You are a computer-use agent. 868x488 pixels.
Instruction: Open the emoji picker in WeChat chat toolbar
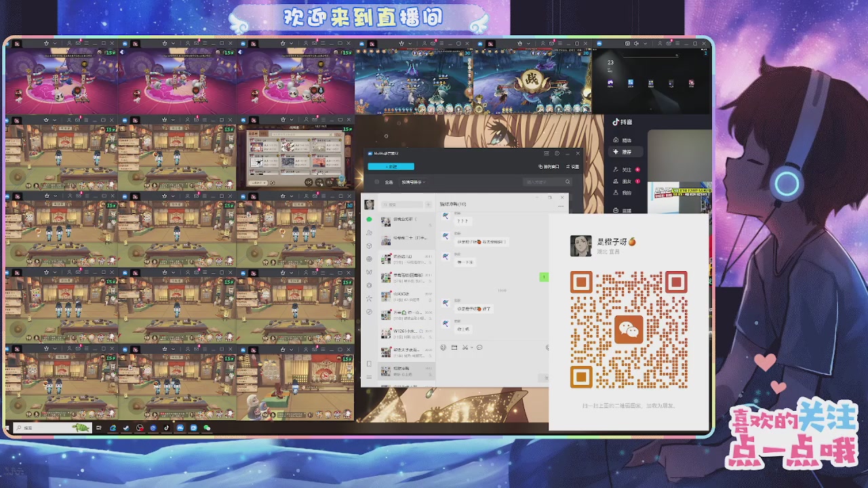point(443,347)
